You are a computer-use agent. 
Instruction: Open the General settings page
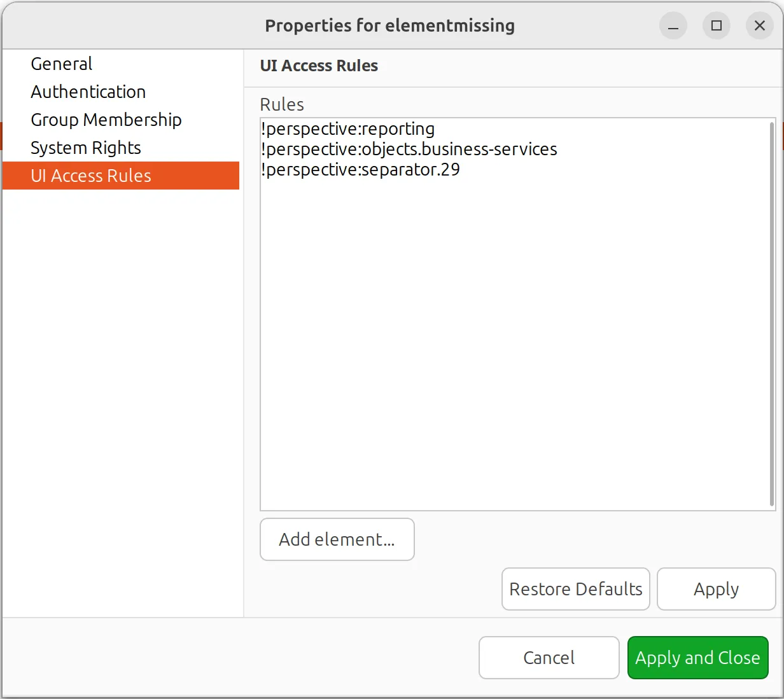(x=61, y=63)
